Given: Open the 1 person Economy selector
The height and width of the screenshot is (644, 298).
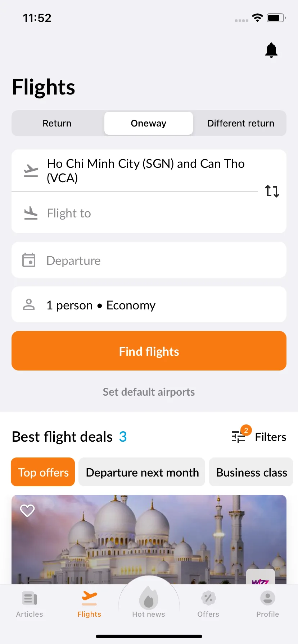Looking at the screenshot, I should click(x=149, y=304).
